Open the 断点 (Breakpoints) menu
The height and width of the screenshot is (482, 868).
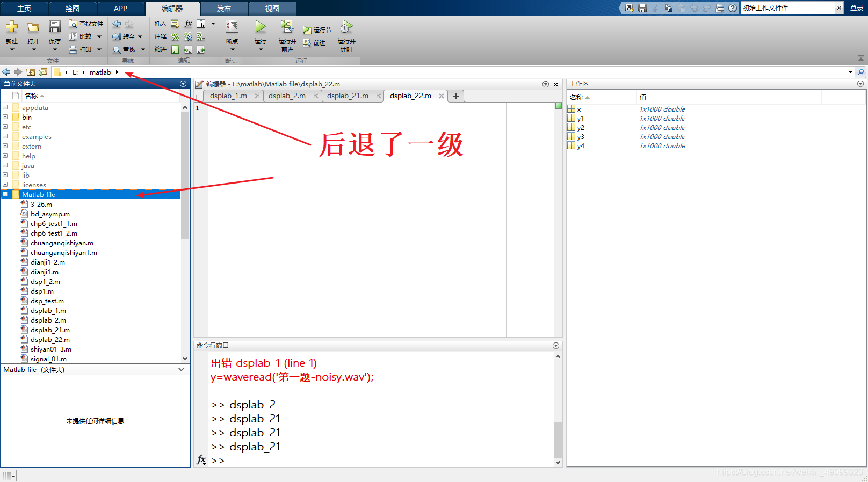[x=232, y=35]
